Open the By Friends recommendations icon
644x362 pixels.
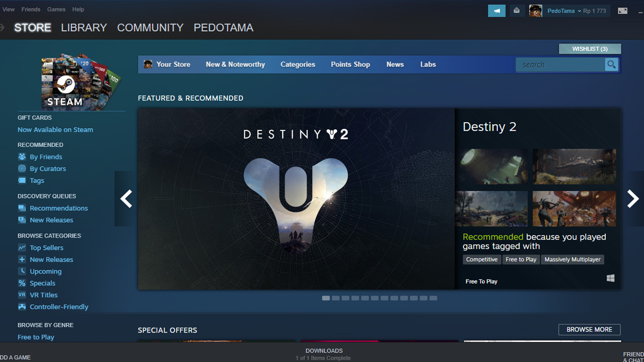21,157
